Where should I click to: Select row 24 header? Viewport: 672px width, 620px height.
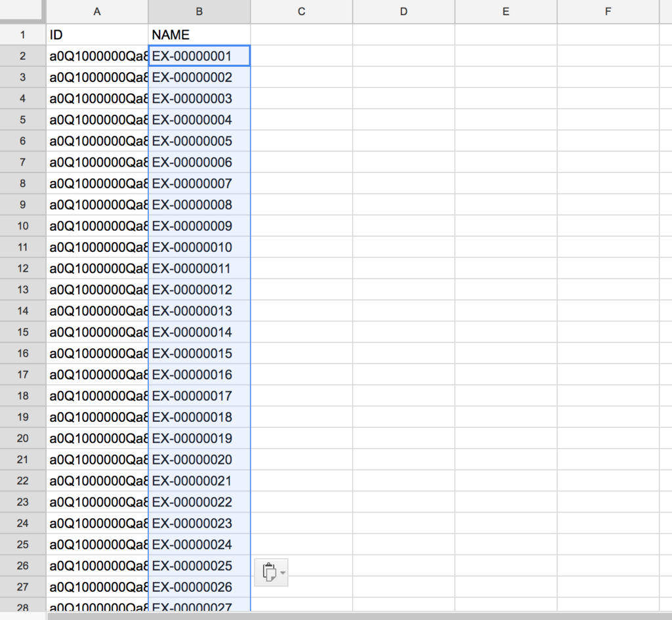tap(23, 523)
